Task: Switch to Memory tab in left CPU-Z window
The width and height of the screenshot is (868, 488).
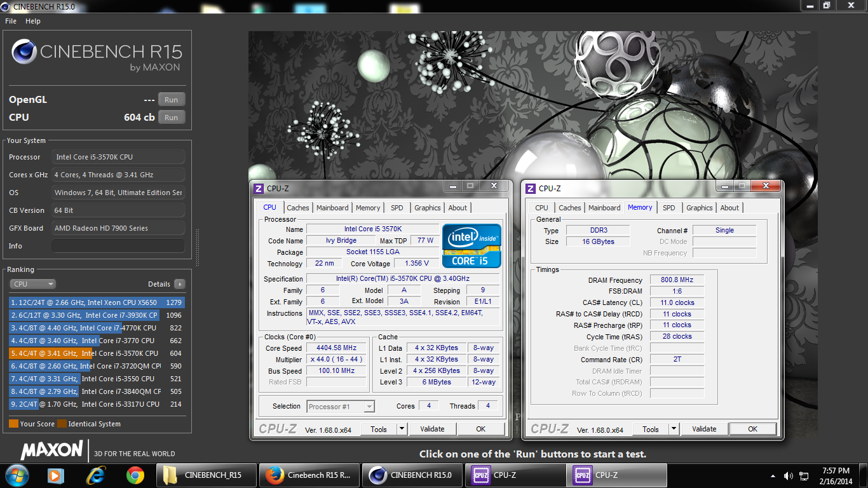Action: point(368,208)
